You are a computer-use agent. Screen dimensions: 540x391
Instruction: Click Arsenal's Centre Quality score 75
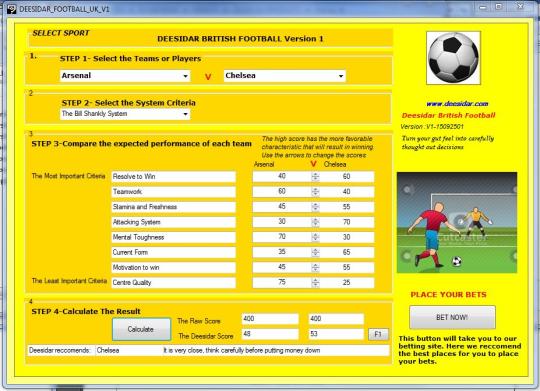[x=282, y=282]
